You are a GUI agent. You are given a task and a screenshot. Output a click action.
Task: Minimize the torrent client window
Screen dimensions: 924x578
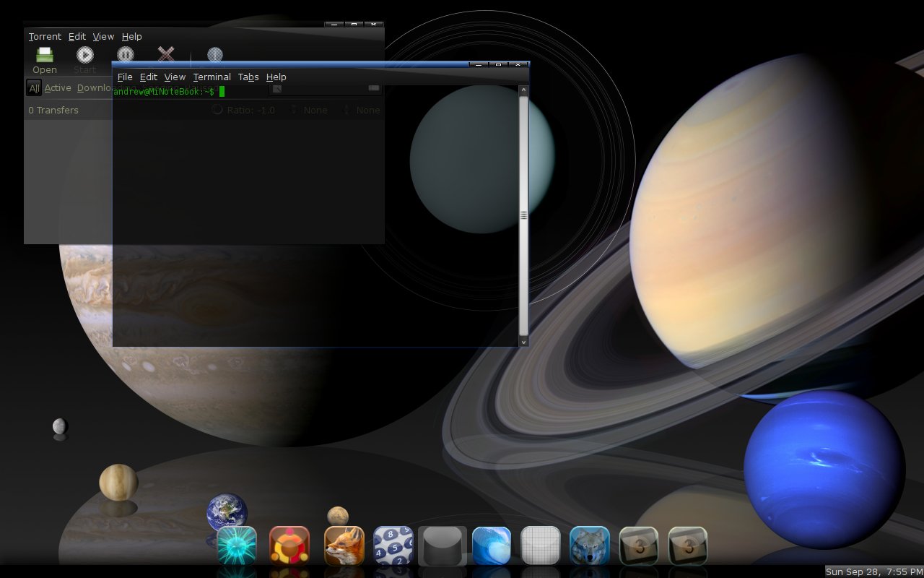[334, 25]
